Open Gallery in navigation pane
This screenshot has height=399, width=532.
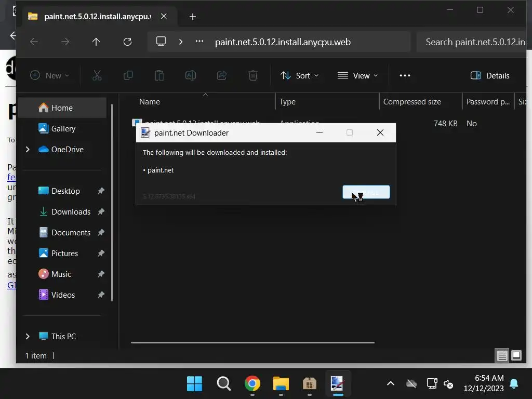(63, 129)
